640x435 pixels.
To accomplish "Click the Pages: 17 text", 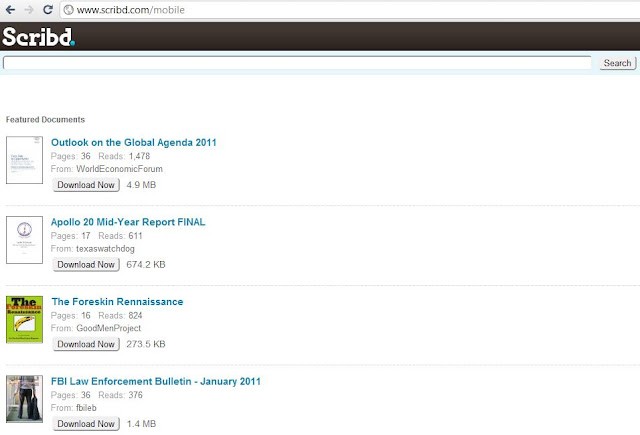I will click(x=71, y=236).
